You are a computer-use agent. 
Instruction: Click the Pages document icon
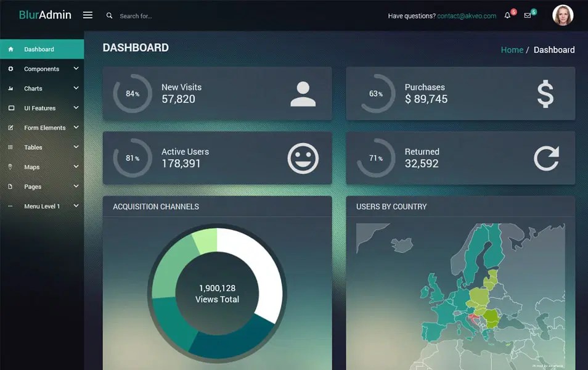[x=10, y=186]
